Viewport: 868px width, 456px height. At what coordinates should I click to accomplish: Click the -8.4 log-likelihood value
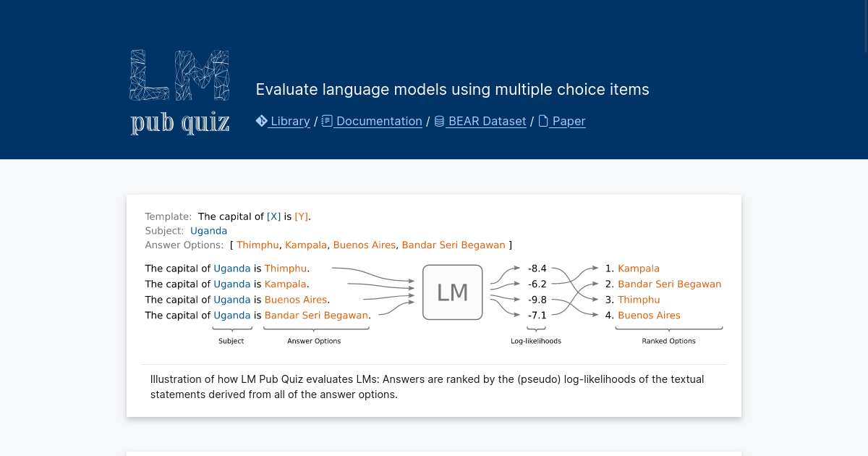click(537, 269)
